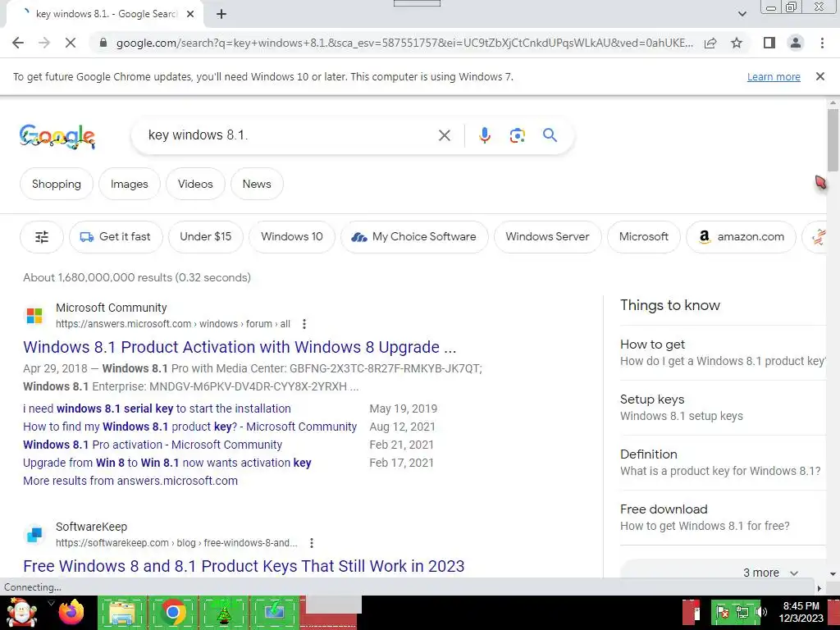Open 'i need windows 8.1 serial key' link
Image resolution: width=840 pixels, height=630 pixels.
[157, 409]
